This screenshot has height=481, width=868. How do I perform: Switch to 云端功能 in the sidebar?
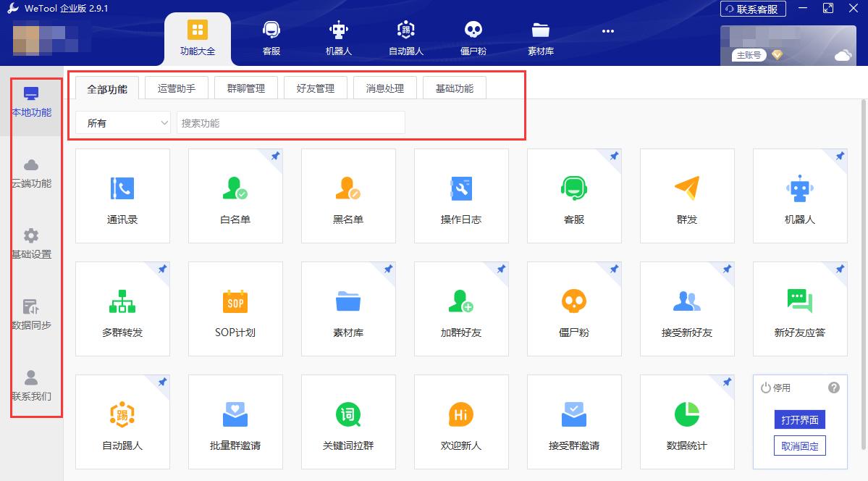coord(31,172)
